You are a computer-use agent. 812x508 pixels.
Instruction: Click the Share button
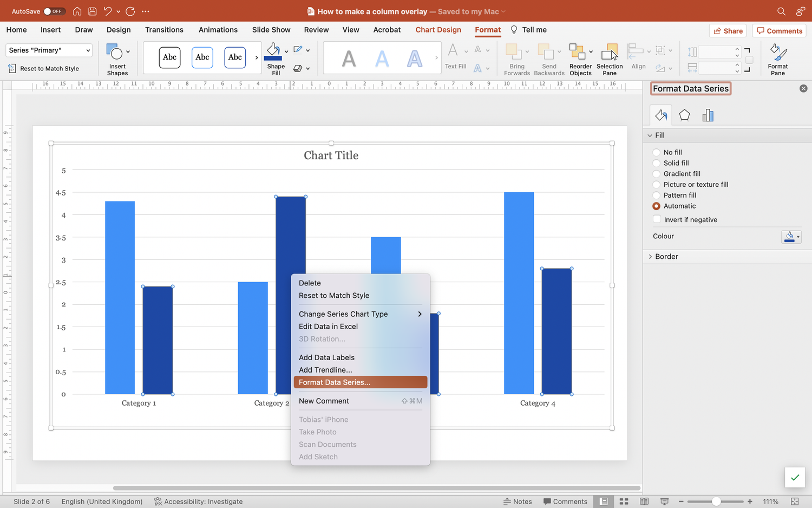pyautogui.click(x=728, y=31)
